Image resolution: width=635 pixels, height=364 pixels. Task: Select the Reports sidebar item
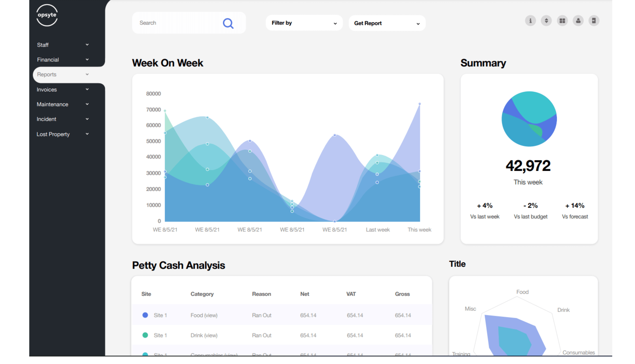pyautogui.click(x=69, y=75)
